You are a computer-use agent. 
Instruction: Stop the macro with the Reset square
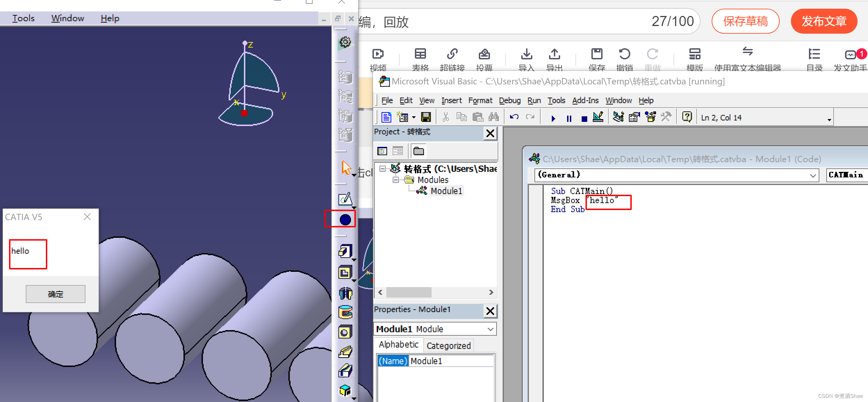[584, 119]
